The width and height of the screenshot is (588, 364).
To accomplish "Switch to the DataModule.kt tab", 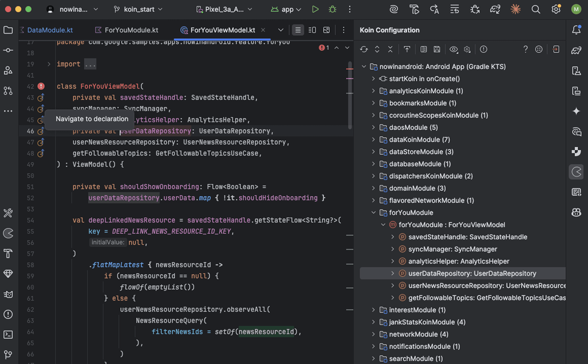I will pos(50,30).
